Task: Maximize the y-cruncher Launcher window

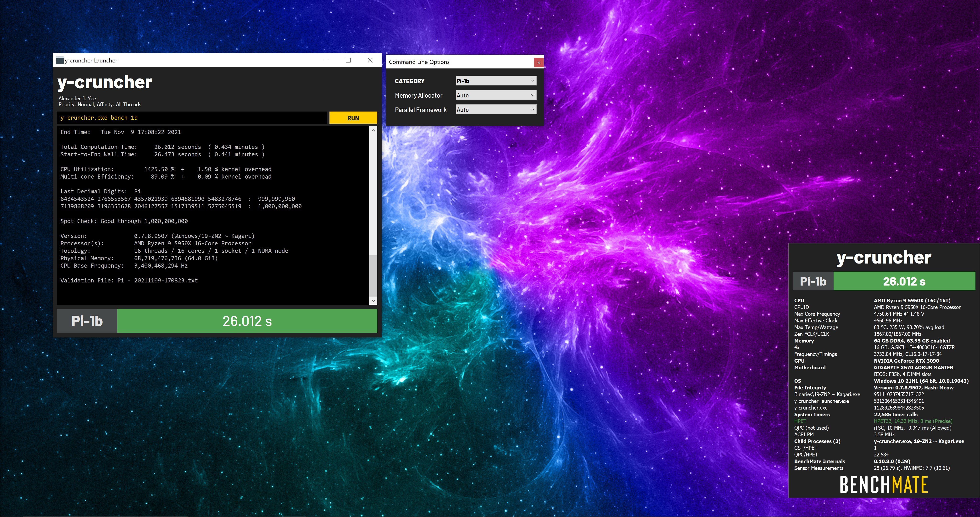Action: [x=348, y=60]
